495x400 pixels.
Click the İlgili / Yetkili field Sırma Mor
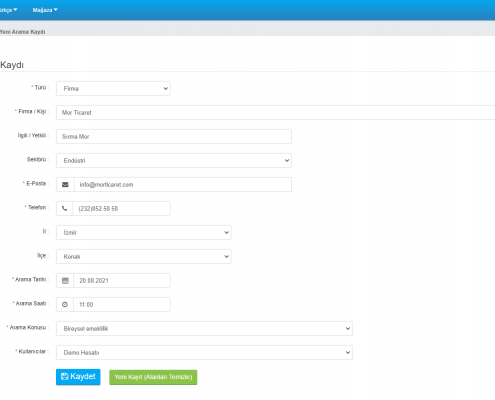coord(174,137)
